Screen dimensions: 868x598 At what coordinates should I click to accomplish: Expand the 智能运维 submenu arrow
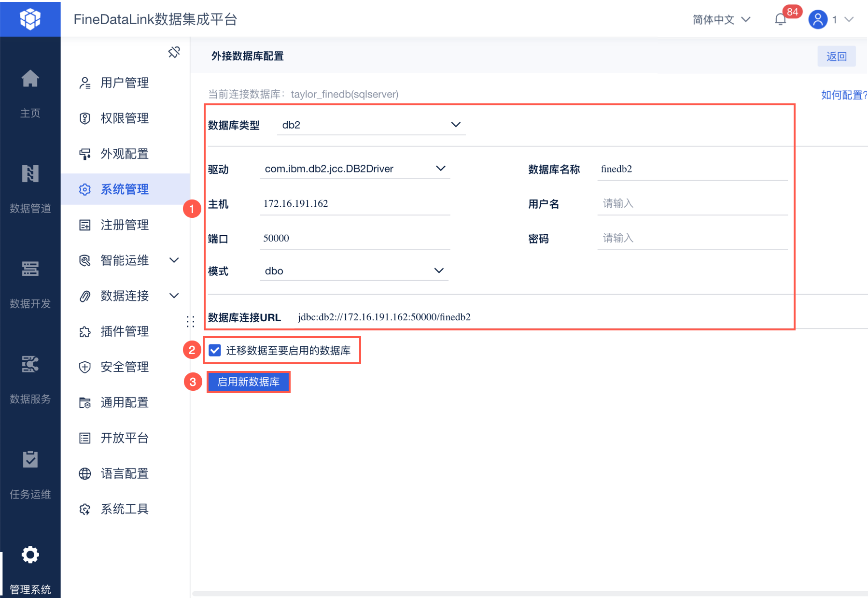pyautogui.click(x=174, y=260)
